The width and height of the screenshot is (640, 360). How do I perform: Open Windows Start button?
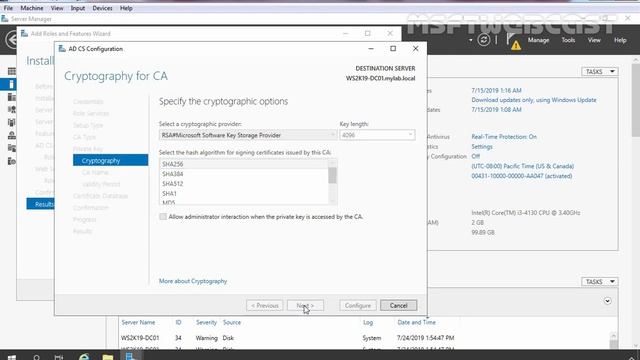11,357
